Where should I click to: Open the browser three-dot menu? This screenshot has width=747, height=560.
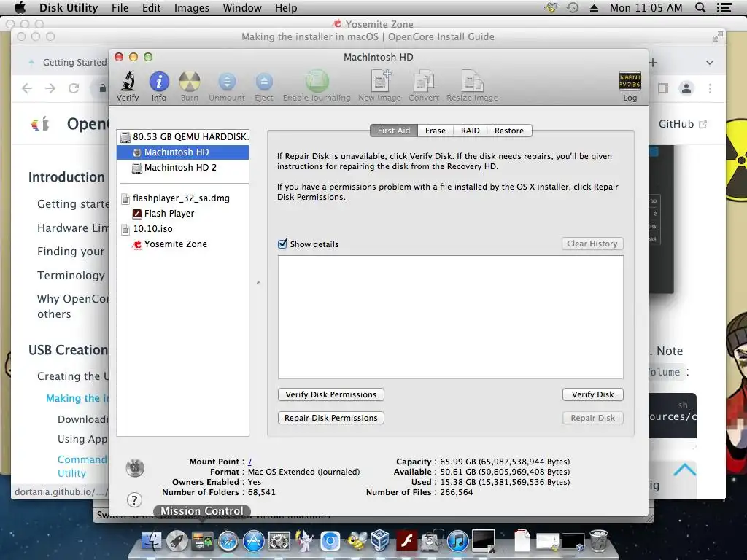pyautogui.click(x=710, y=88)
